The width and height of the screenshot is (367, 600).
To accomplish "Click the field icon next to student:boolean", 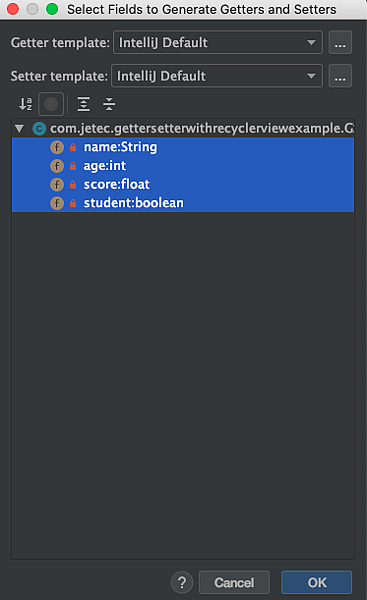I will coord(57,203).
